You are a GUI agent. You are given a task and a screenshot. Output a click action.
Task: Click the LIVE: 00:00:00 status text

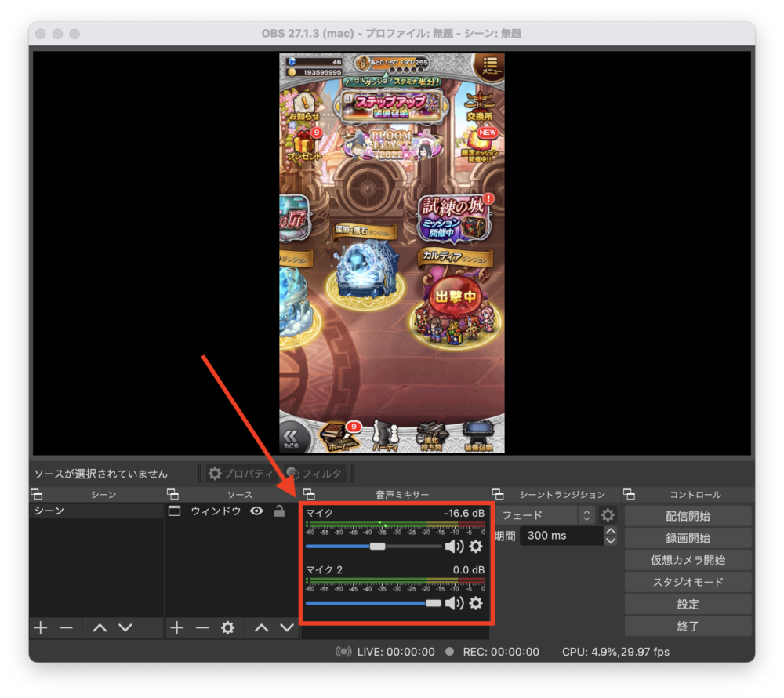click(x=396, y=652)
